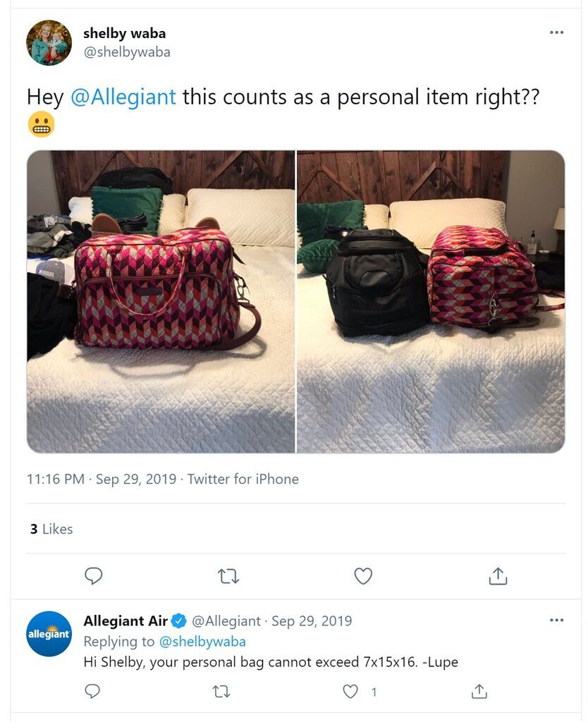Open more options on Allegiant's reply
This screenshot has width=588, height=722.
point(556,620)
